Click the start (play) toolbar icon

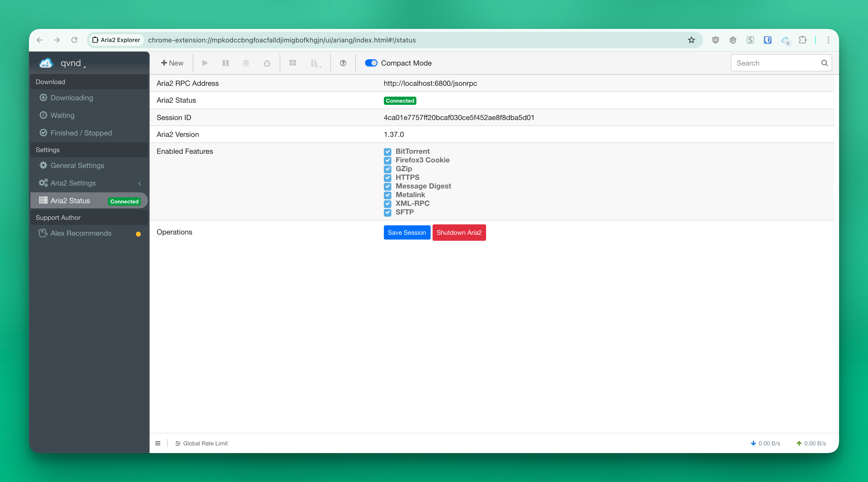[x=205, y=63]
